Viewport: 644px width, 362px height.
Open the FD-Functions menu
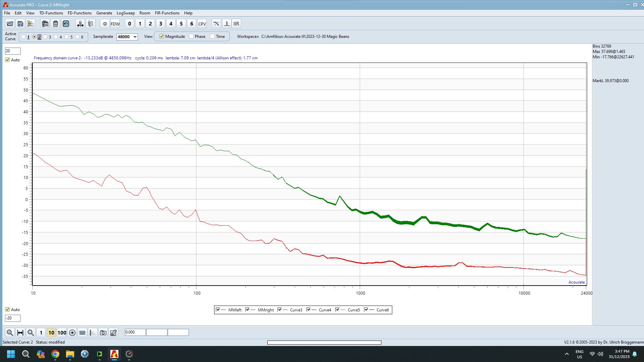[79, 13]
